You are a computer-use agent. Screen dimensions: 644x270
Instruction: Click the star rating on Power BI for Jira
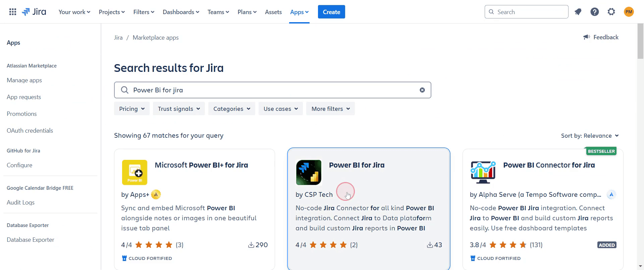328,245
